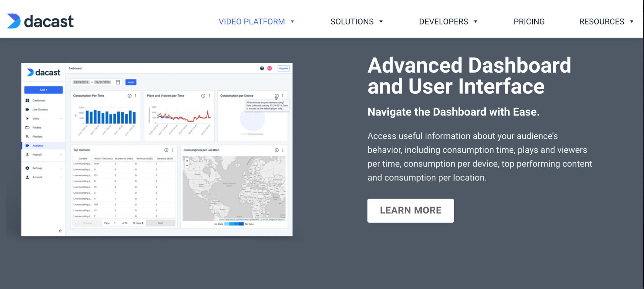Select the Settings gear icon in the sidebar

click(27, 168)
